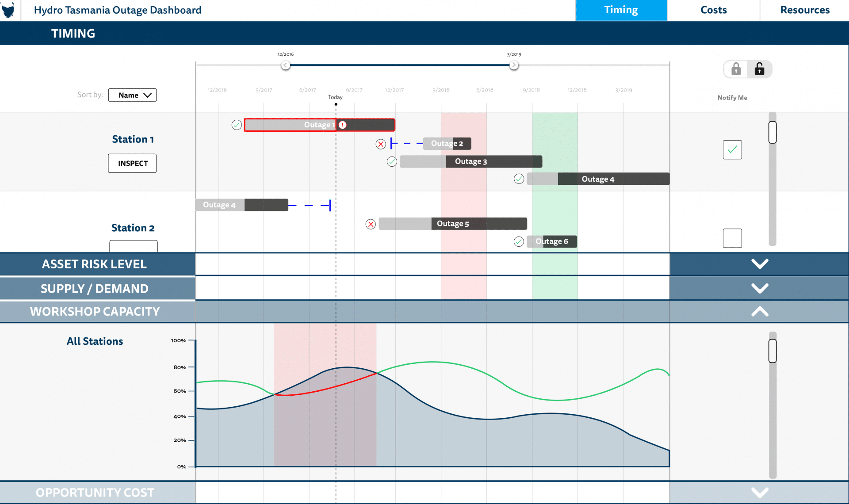Screen dimensions: 849x504
Task: Click the green approval icon next to Outage 6
Action: pos(519,242)
